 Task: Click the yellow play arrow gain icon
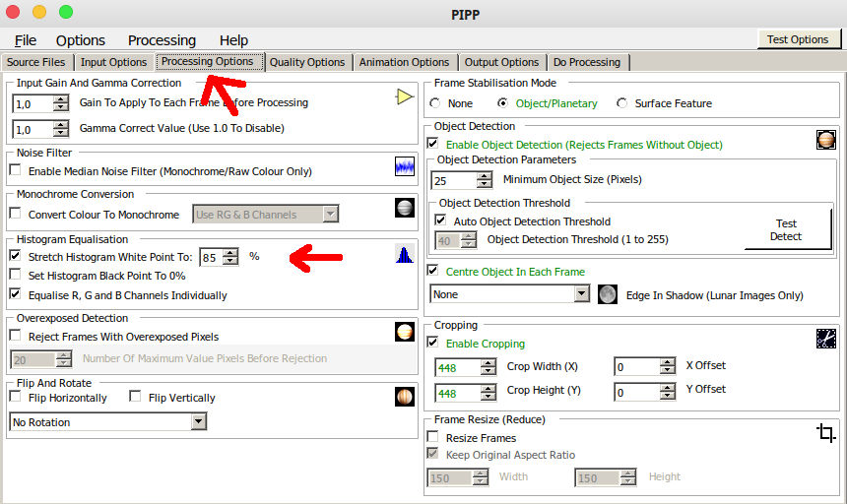(404, 96)
